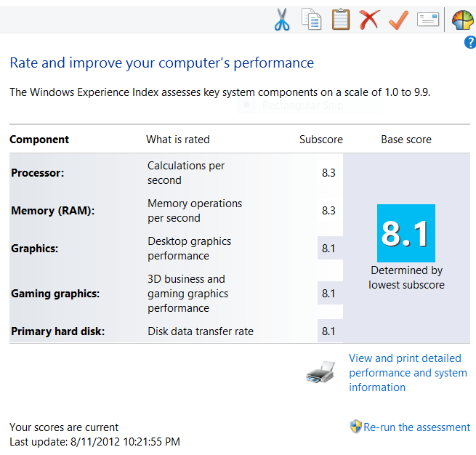Image resolution: width=476 pixels, height=455 pixels.
Task: Click the UAC shield beside Re-run
Action: click(x=356, y=427)
